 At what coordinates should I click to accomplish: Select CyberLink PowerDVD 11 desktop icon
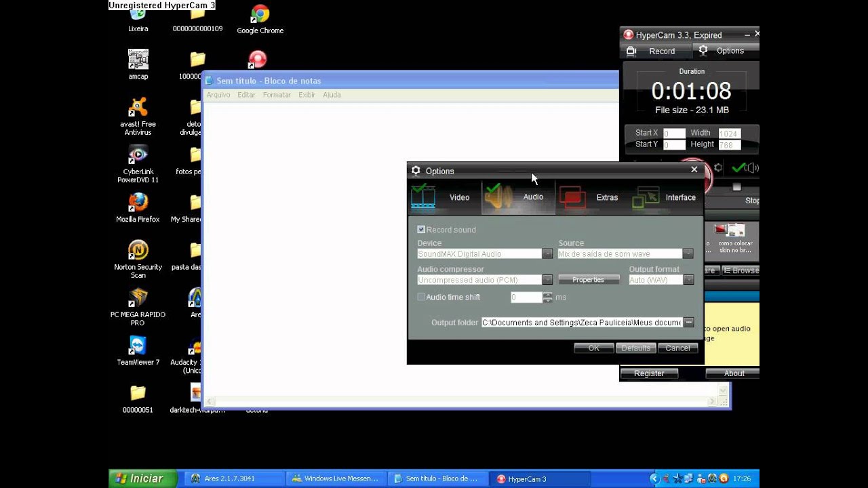click(x=138, y=164)
